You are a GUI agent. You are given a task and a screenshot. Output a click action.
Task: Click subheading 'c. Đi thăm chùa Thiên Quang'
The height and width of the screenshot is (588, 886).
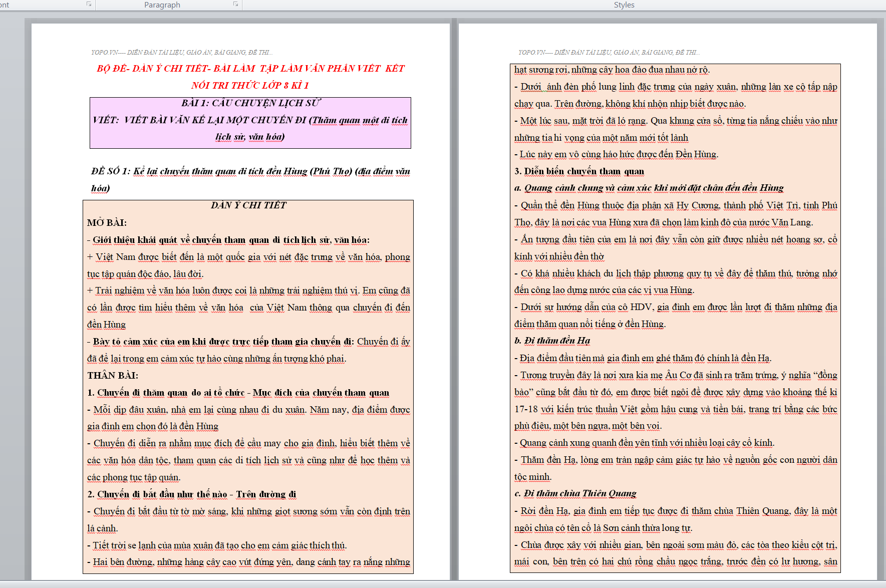[575, 493]
